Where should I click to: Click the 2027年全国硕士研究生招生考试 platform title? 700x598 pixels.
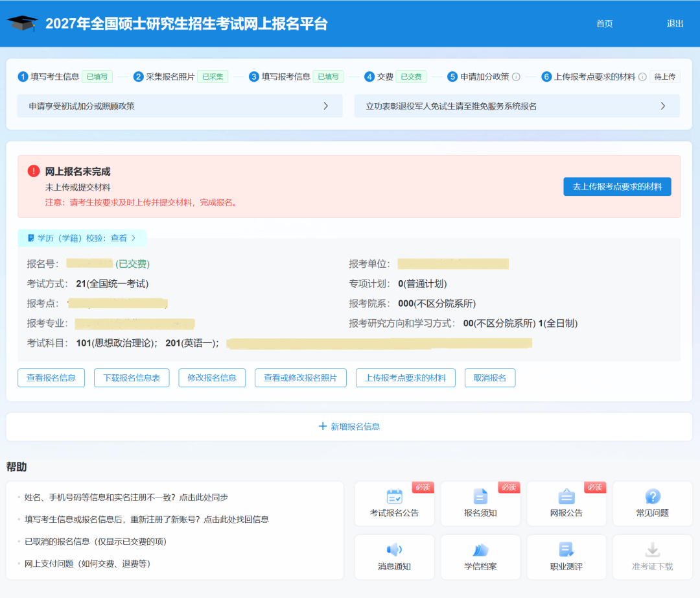pyautogui.click(x=187, y=23)
